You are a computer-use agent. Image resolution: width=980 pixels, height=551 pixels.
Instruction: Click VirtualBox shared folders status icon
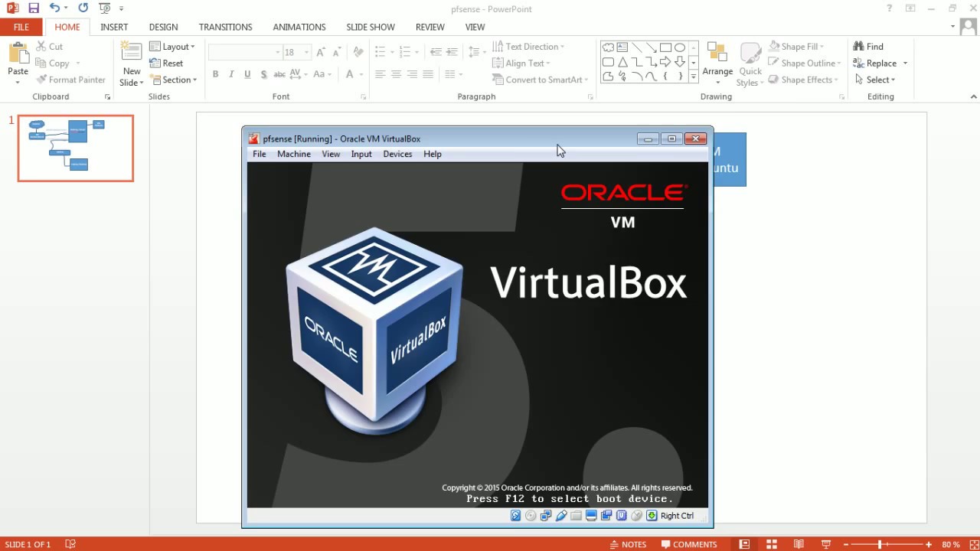(x=576, y=516)
